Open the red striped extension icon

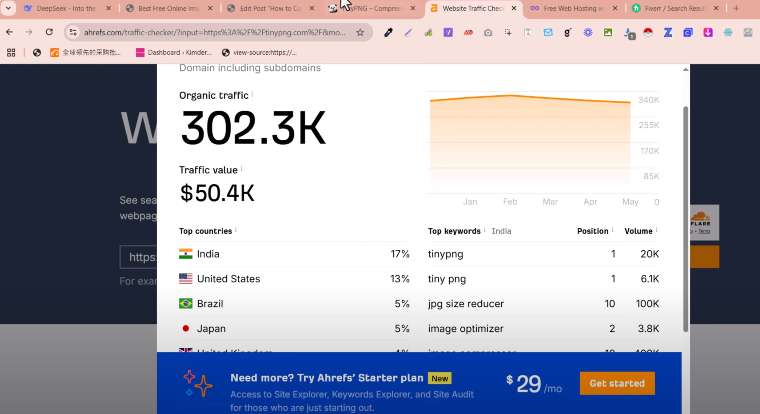(468, 32)
